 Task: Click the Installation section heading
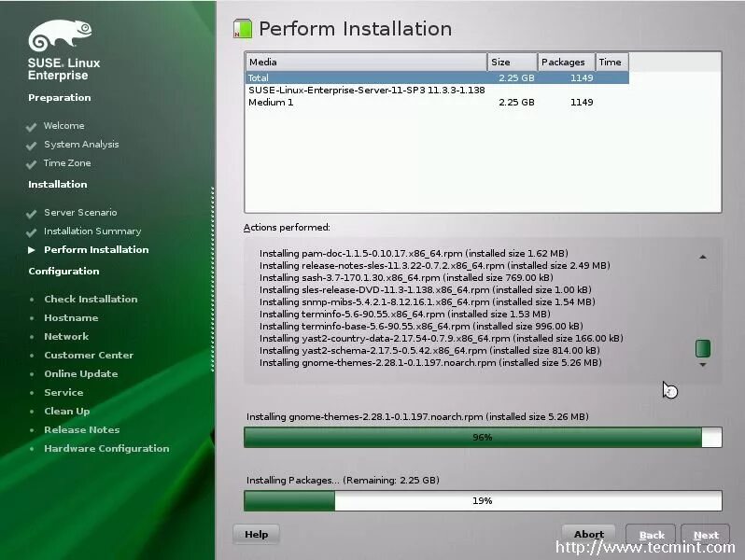click(57, 184)
